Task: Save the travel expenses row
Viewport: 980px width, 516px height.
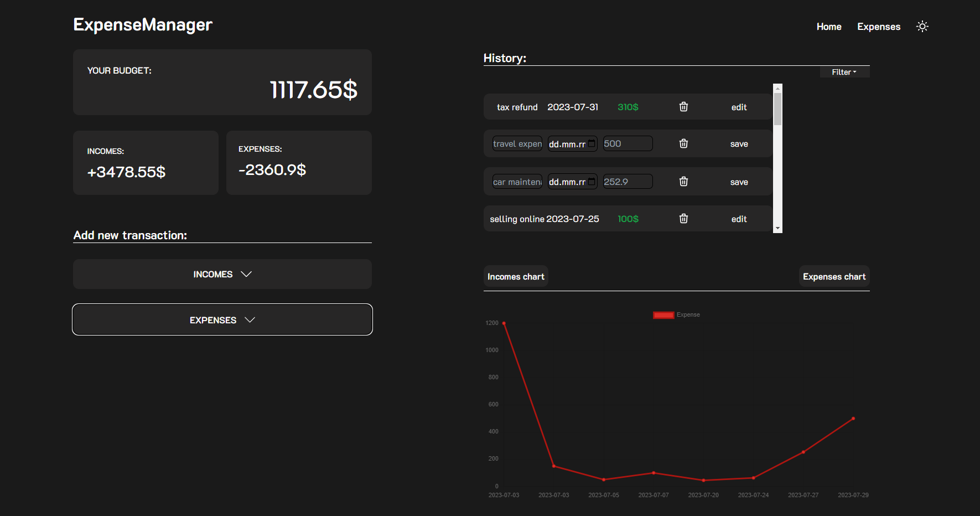Action: (x=739, y=144)
